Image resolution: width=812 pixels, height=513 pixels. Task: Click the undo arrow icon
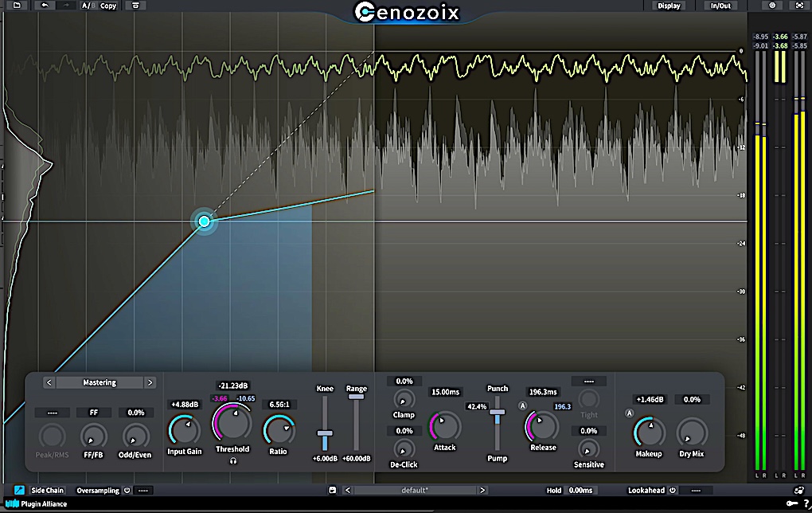pyautogui.click(x=45, y=5)
